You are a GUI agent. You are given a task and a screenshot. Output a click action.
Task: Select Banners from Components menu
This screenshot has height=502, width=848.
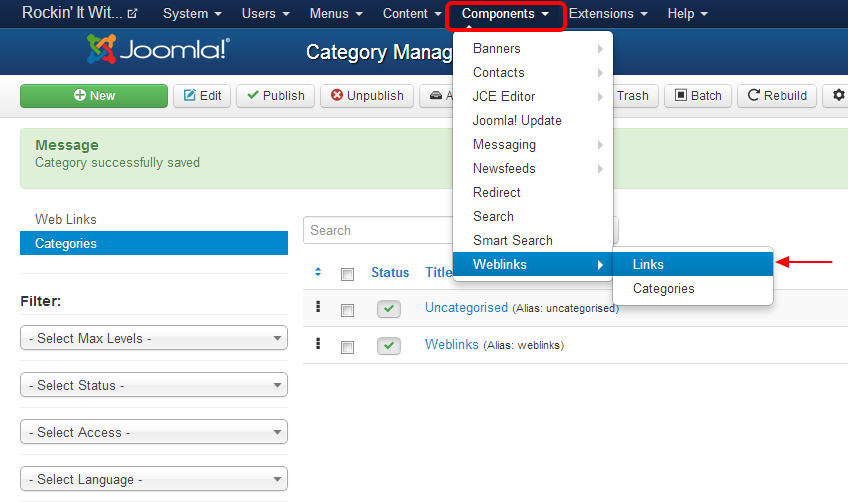point(533,49)
